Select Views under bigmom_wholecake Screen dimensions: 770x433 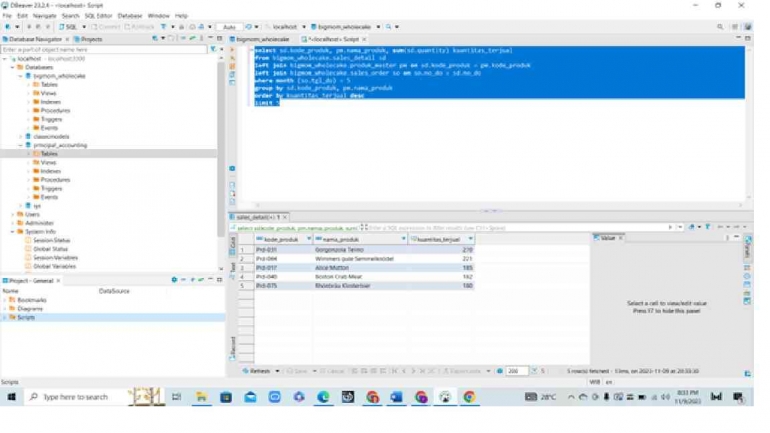pyautogui.click(x=48, y=93)
